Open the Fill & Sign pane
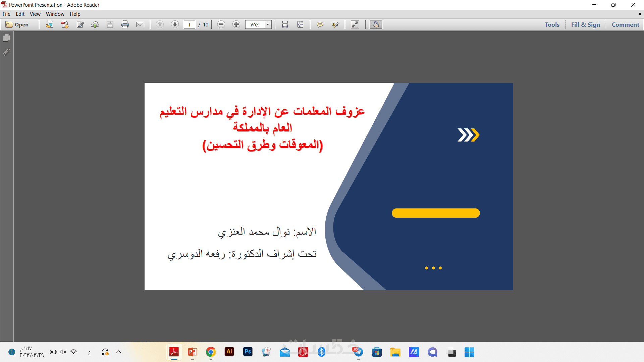This screenshot has width=644, height=362. (x=585, y=24)
